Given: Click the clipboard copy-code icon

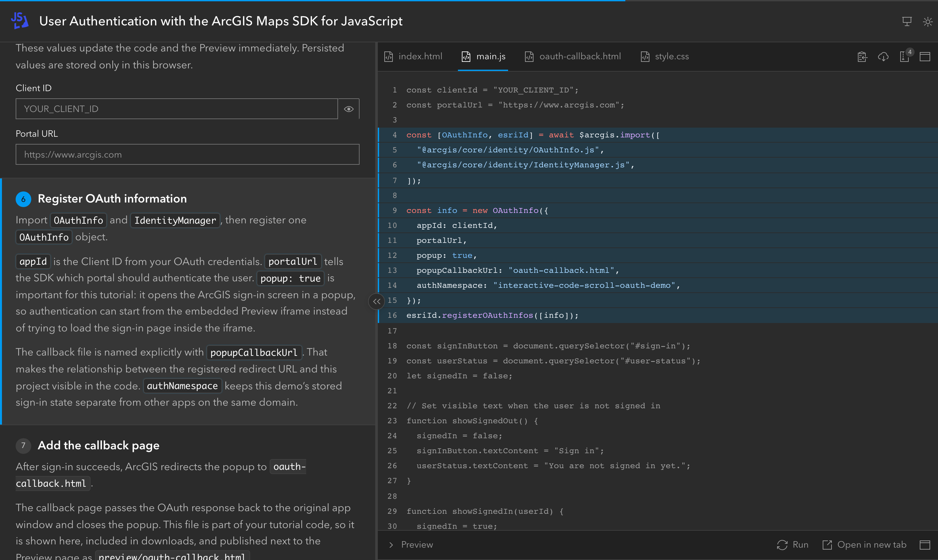Looking at the screenshot, I should [862, 57].
